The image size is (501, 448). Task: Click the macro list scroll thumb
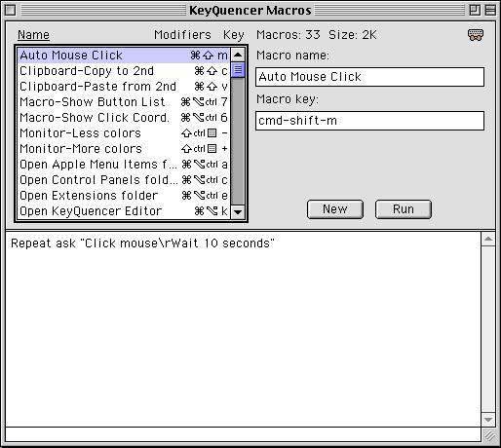point(238,70)
